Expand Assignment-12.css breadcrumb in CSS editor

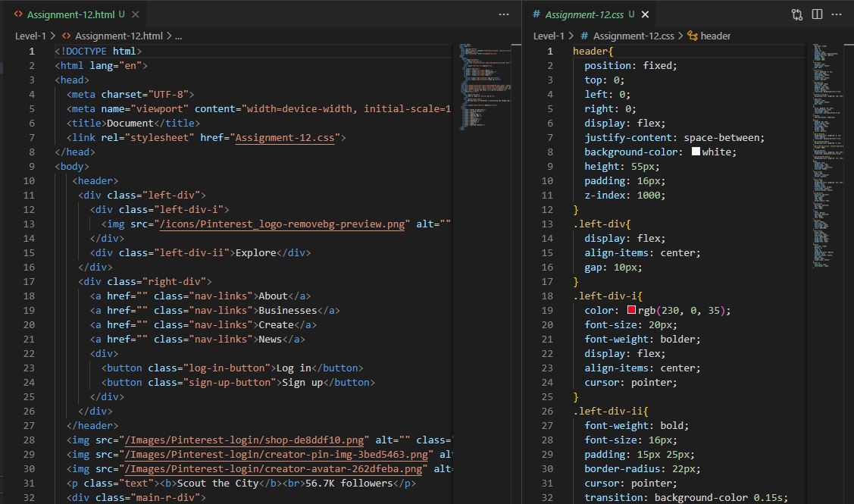tap(633, 36)
